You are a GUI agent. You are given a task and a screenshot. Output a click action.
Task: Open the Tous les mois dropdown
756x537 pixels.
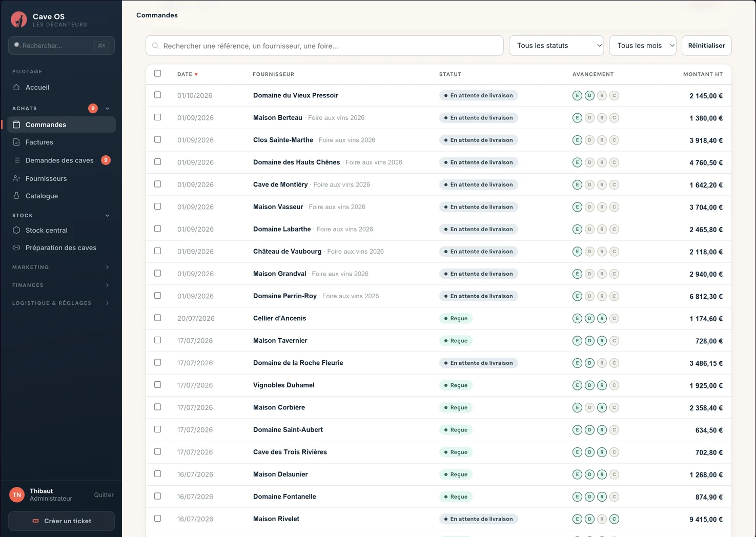click(643, 46)
